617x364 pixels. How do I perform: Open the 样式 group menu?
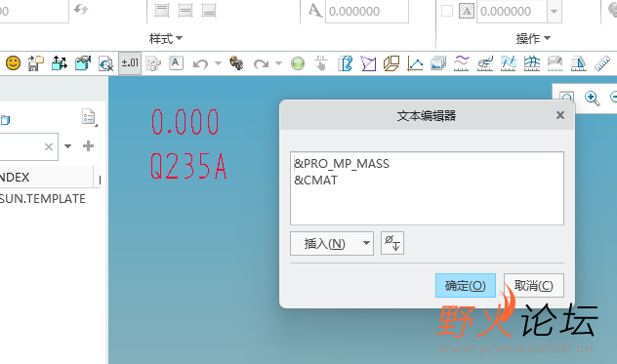click(x=166, y=39)
